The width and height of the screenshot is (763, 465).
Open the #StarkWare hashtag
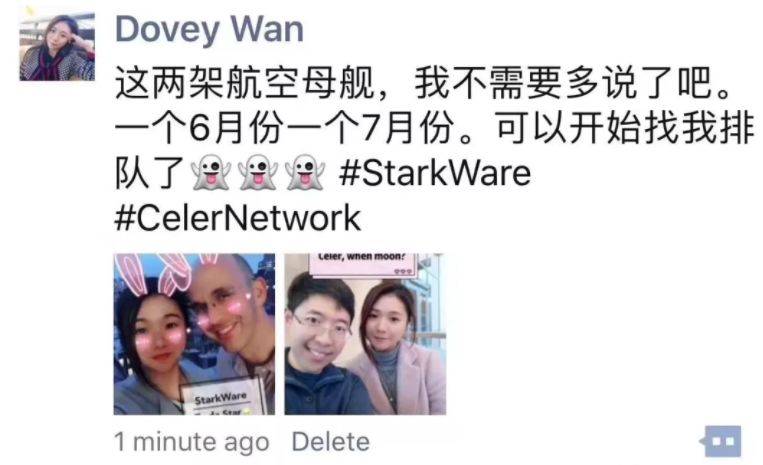pyautogui.click(x=435, y=173)
